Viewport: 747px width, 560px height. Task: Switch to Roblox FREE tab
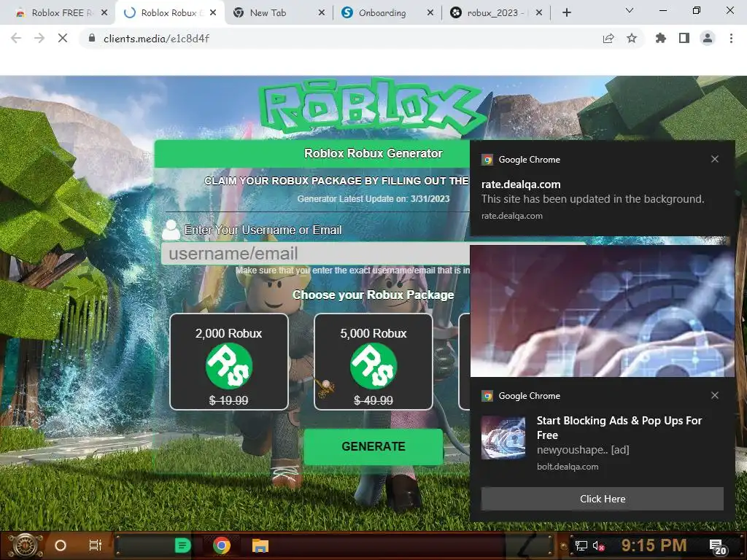tap(57, 13)
